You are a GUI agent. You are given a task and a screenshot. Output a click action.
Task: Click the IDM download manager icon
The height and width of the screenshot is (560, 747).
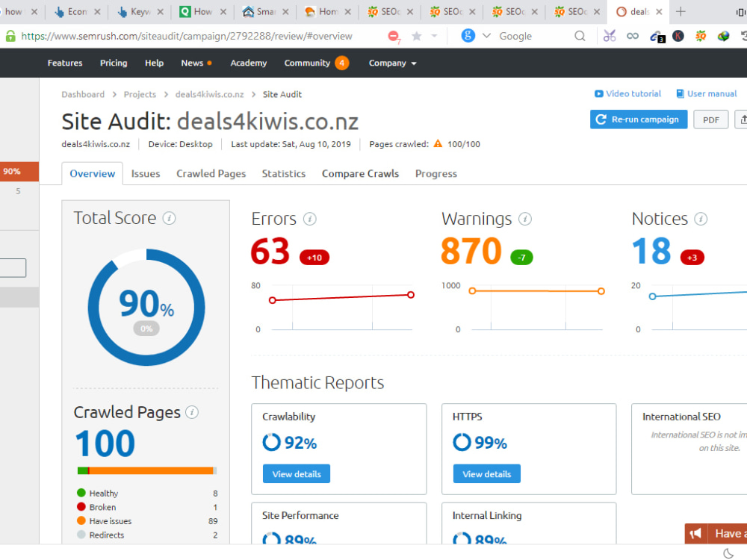(x=722, y=35)
